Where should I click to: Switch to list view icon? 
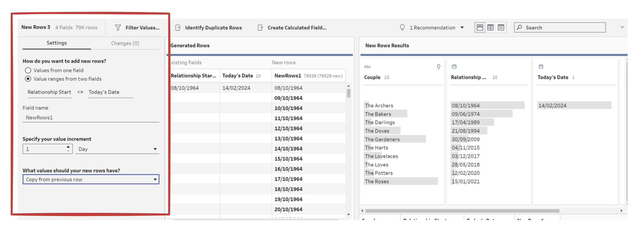501,28
